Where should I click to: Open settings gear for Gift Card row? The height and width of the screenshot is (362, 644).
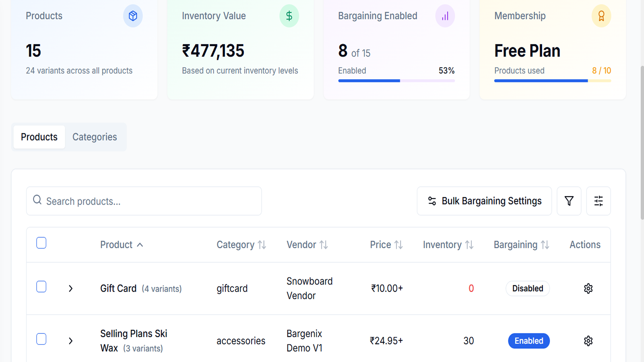[x=588, y=288]
